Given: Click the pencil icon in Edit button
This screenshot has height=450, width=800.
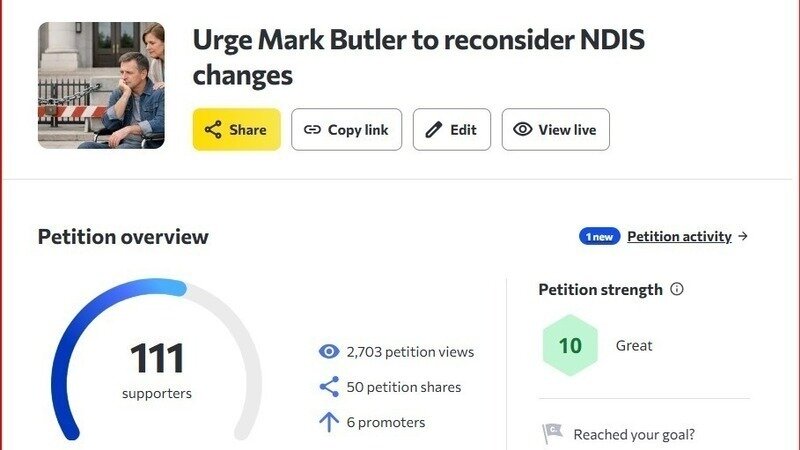Looking at the screenshot, I should [x=434, y=130].
